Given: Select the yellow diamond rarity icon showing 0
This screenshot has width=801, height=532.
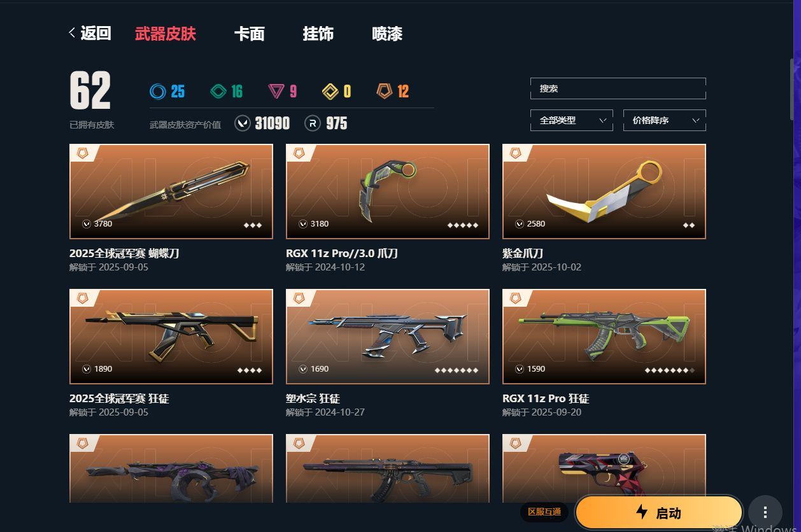Looking at the screenshot, I should 330,92.
